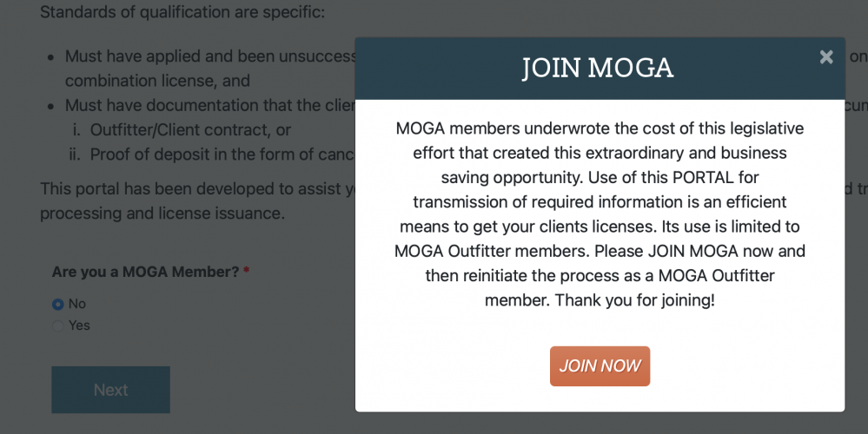868x434 pixels.
Task: Select the Yes radio button
Action: click(57, 325)
